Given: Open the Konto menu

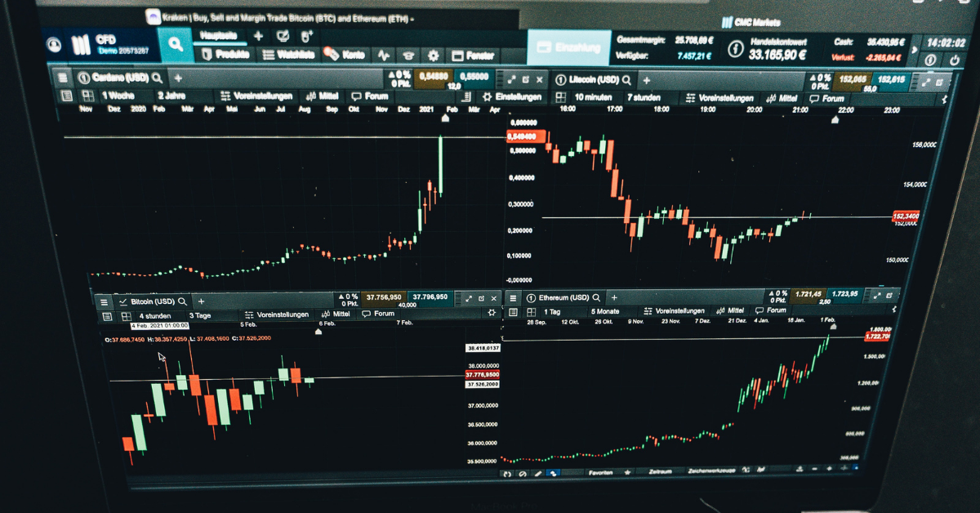Looking at the screenshot, I should click(x=346, y=56).
